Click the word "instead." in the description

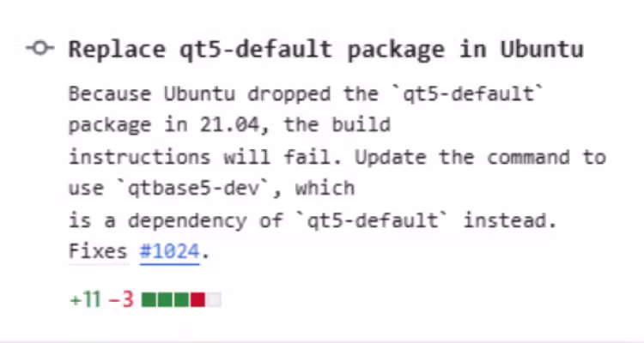[510, 220]
